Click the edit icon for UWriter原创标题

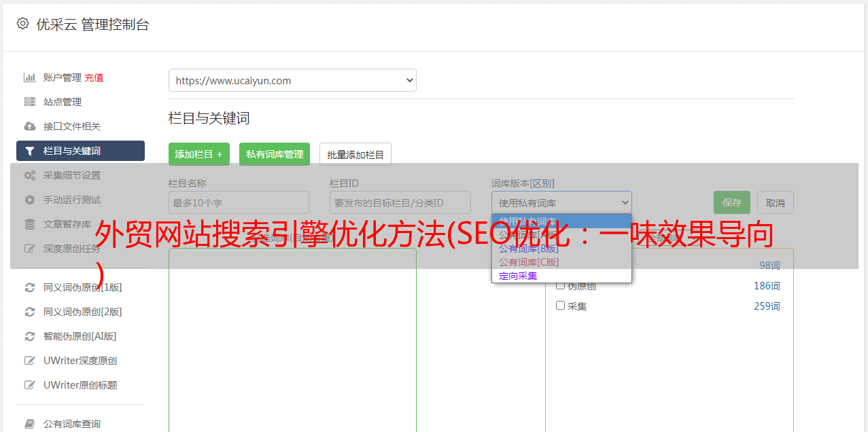click(x=29, y=385)
